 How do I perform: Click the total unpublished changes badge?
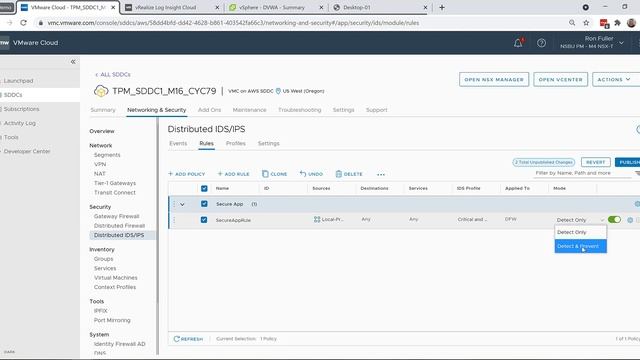click(x=544, y=162)
